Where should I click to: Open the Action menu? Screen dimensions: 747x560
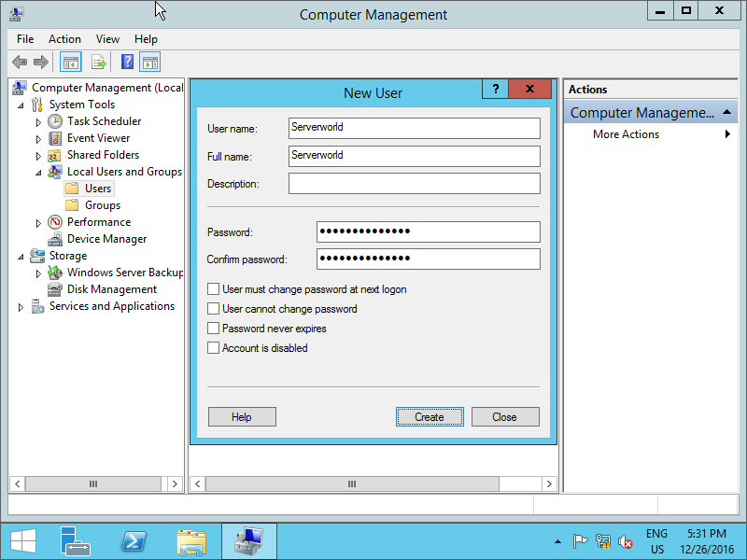coord(64,39)
